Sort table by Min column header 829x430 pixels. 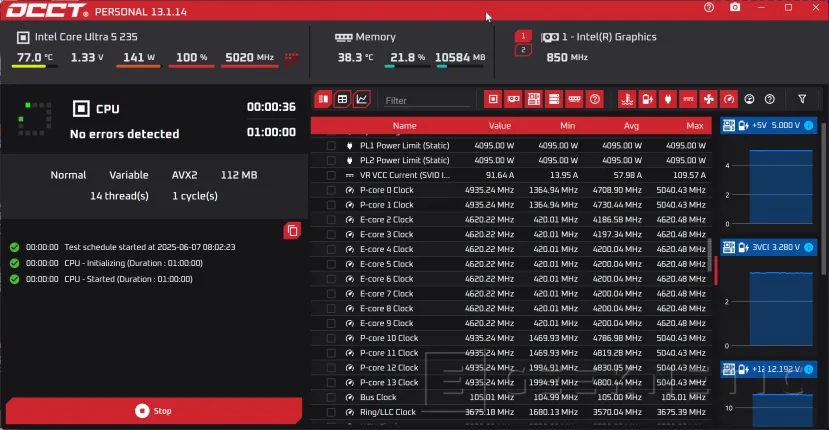tap(567, 126)
